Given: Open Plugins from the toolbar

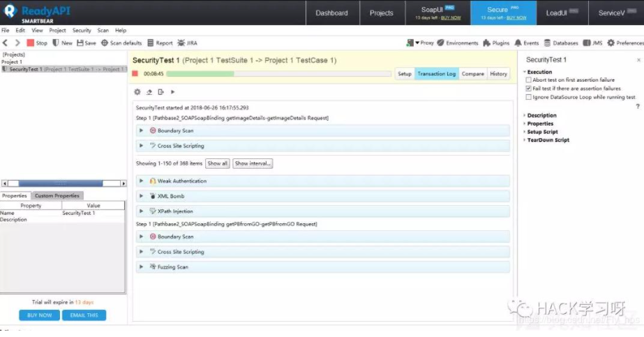Looking at the screenshot, I should [496, 43].
